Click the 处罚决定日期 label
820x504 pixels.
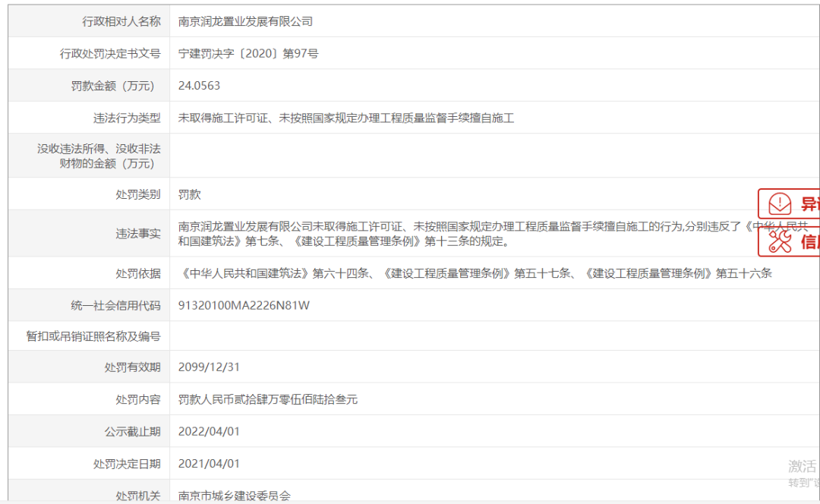coord(127,464)
